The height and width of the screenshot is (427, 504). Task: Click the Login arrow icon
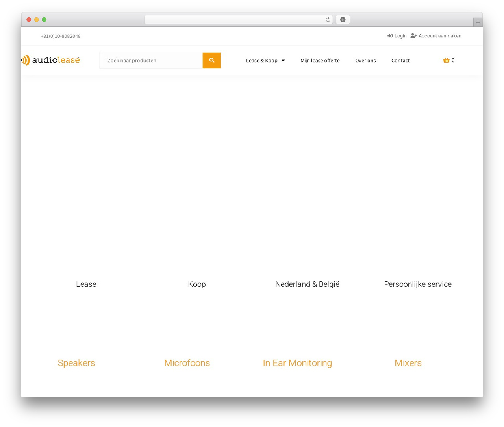tap(390, 36)
